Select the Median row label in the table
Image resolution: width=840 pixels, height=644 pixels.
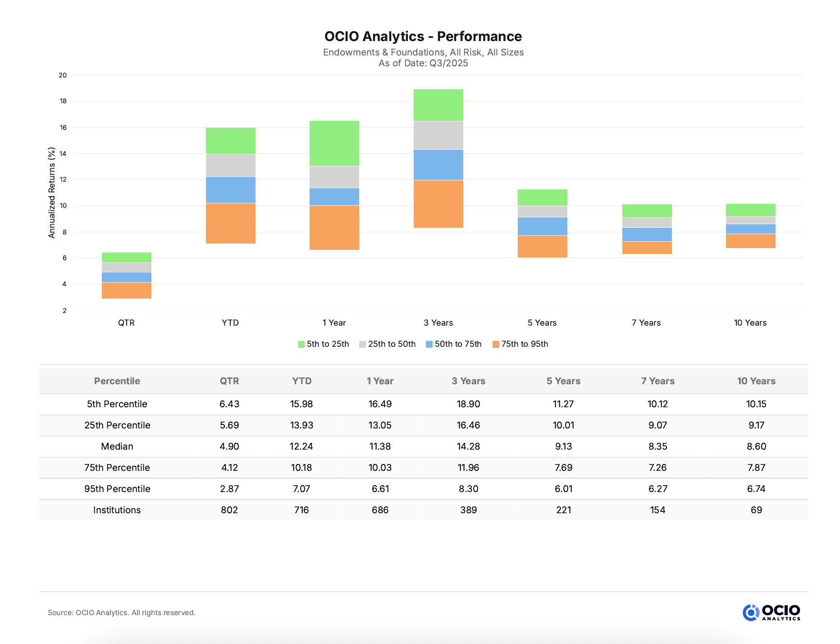click(x=117, y=446)
